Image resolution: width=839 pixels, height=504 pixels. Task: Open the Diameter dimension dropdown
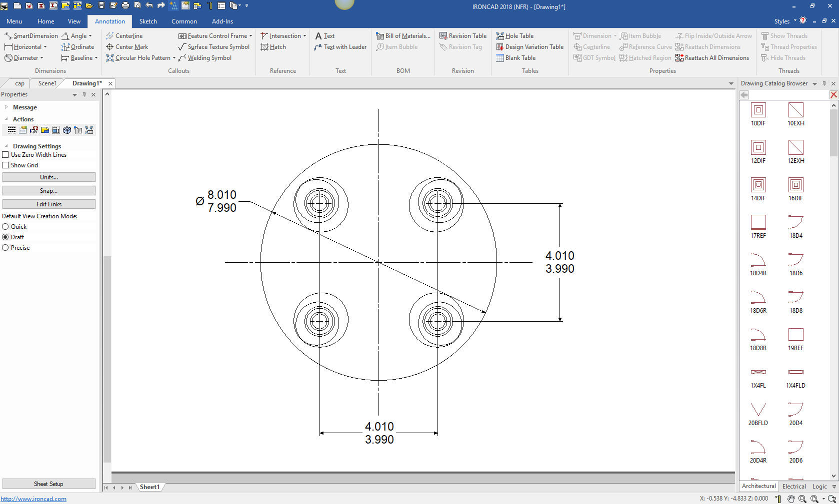[x=41, y=58]
